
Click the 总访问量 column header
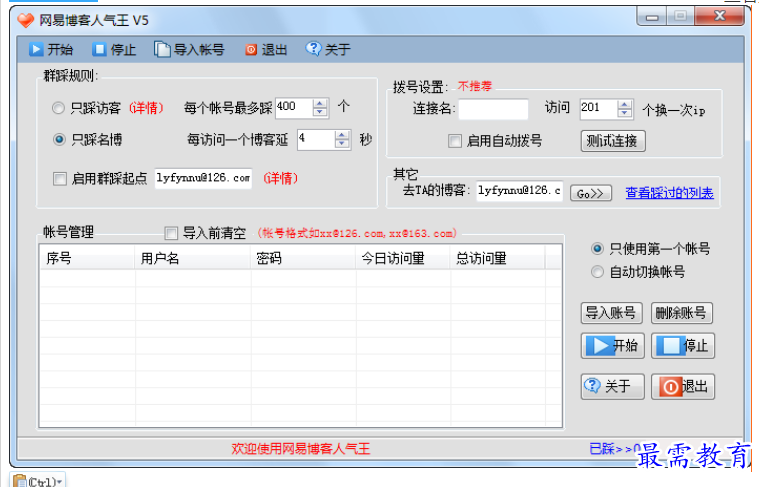(x=498, y=259)
